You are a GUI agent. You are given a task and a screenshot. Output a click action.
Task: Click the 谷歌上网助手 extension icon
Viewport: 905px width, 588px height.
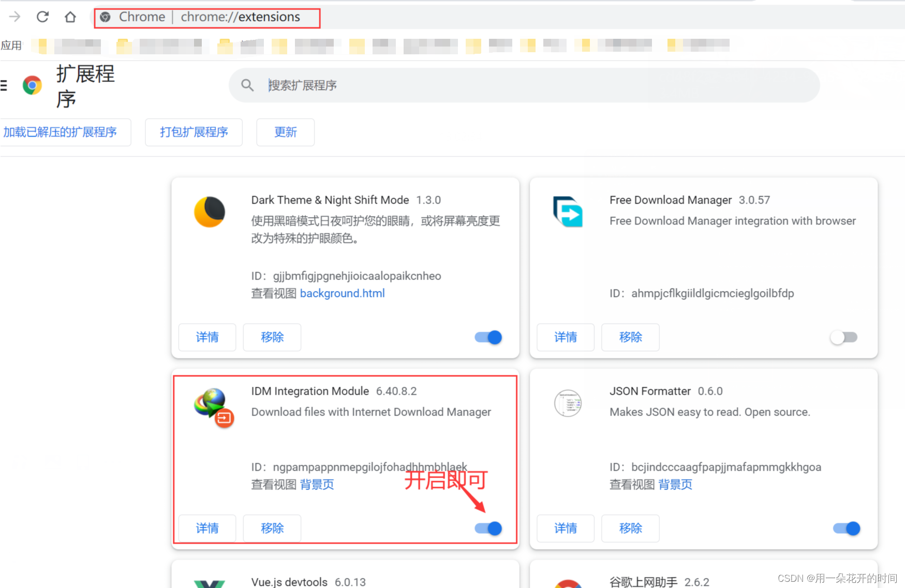pyautogui.click(x=568, y=584)
